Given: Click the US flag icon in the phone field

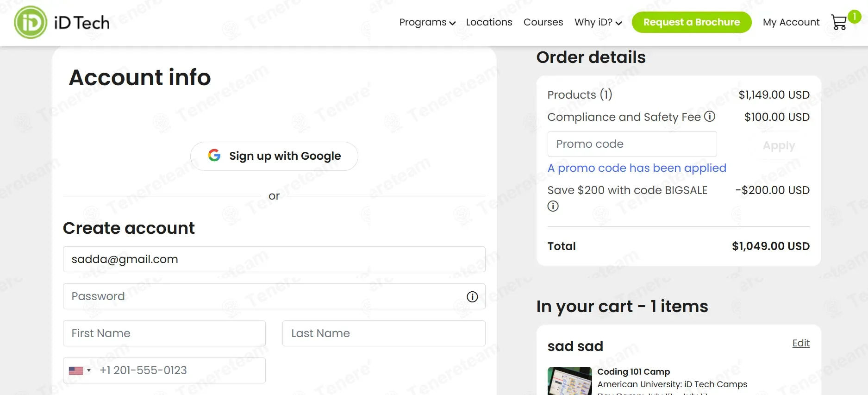Looking at the screenshot, I should pos(76,370).
